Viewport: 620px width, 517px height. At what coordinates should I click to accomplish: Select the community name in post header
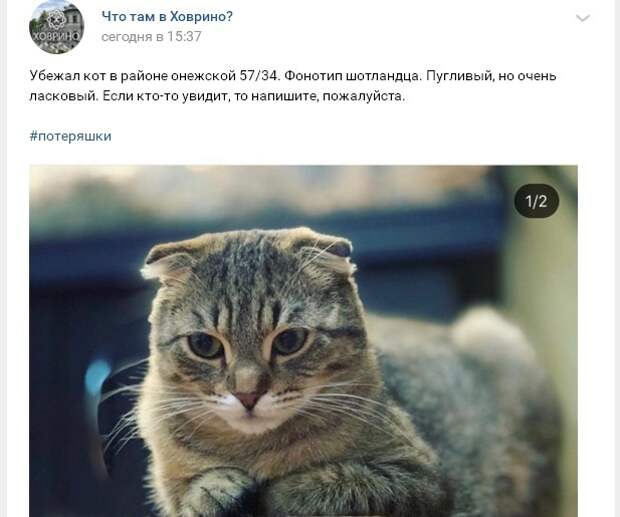(167, 17)
